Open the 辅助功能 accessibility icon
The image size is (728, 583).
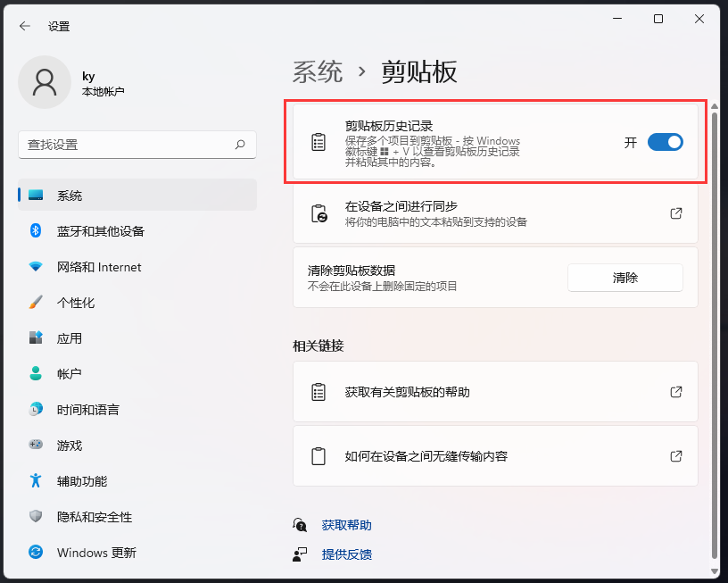[35, 481]
